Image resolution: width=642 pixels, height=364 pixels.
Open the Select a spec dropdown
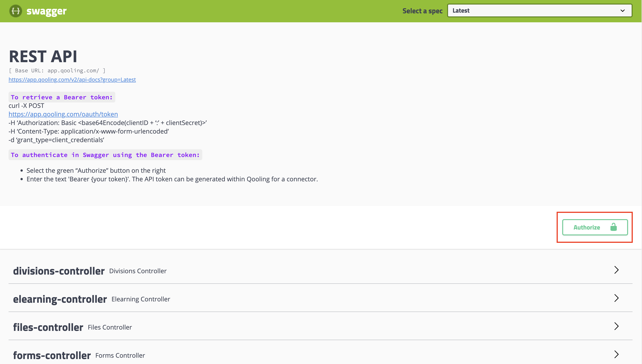point(539,11)
